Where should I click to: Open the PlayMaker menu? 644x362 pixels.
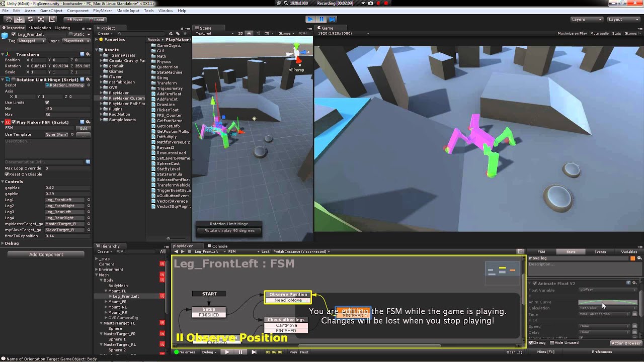point(102,11)
